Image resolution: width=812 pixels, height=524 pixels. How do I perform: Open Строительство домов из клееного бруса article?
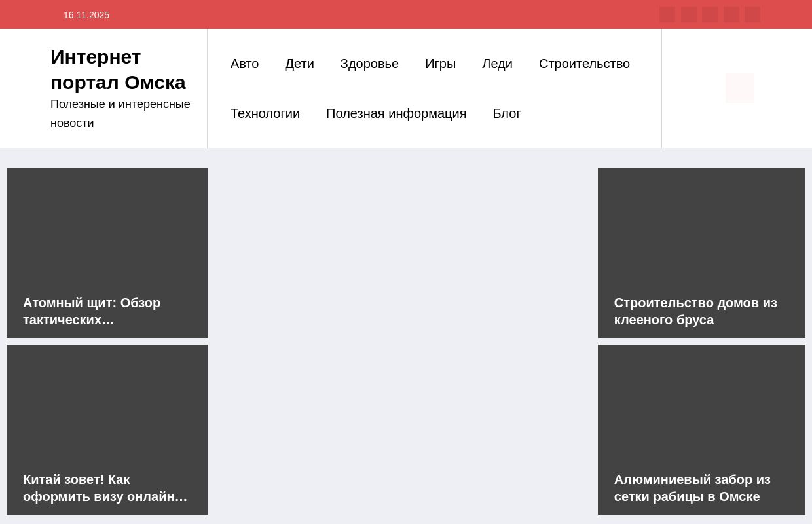[695, 311]
